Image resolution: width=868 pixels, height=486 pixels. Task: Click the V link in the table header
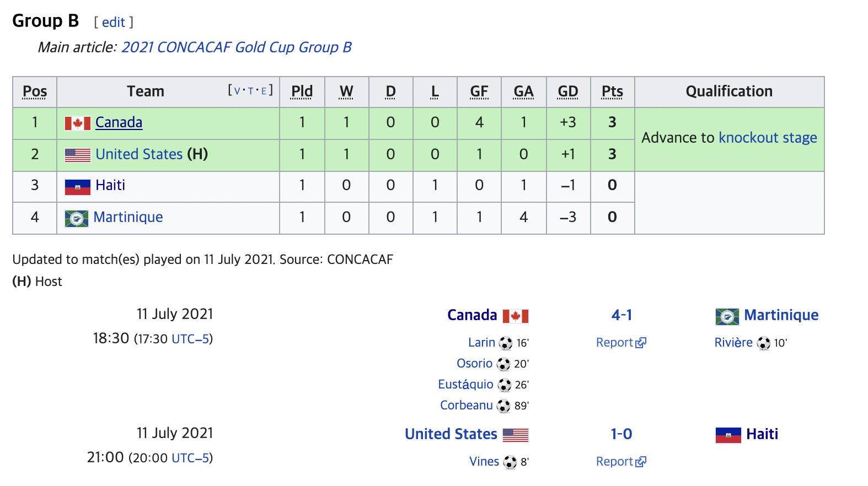point(237,91)
